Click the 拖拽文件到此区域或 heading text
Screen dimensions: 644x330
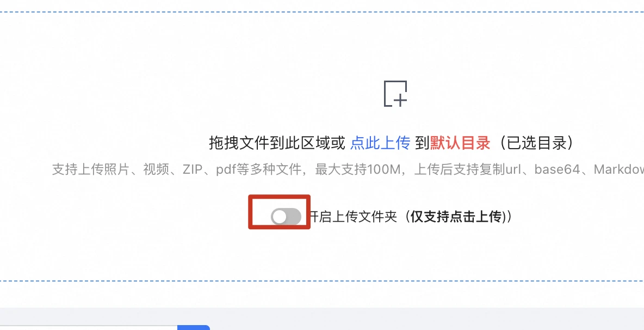277,143
